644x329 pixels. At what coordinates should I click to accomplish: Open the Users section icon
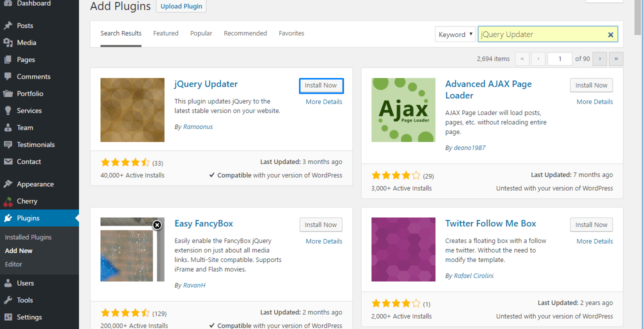pyautogui.click(x=9, y=282)
